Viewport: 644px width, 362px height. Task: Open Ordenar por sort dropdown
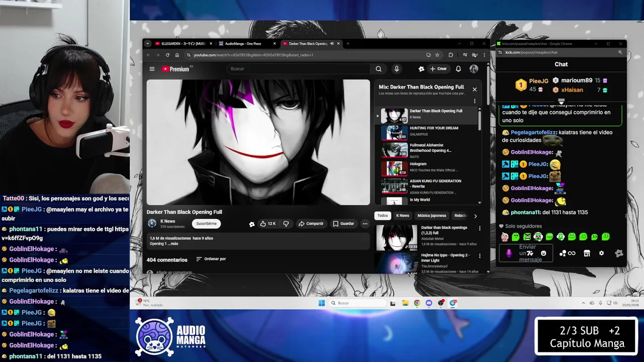211,259
